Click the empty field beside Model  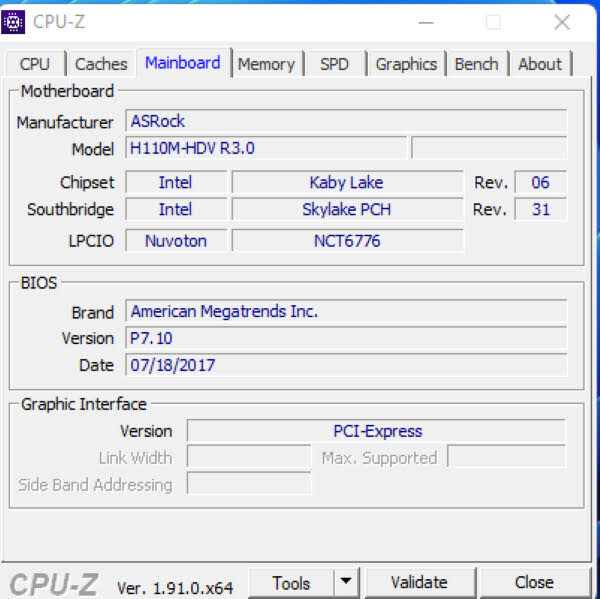pos(489,148)
